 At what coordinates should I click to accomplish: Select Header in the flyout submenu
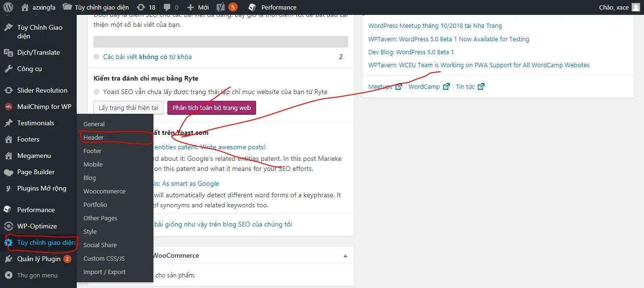pos(94,137)
